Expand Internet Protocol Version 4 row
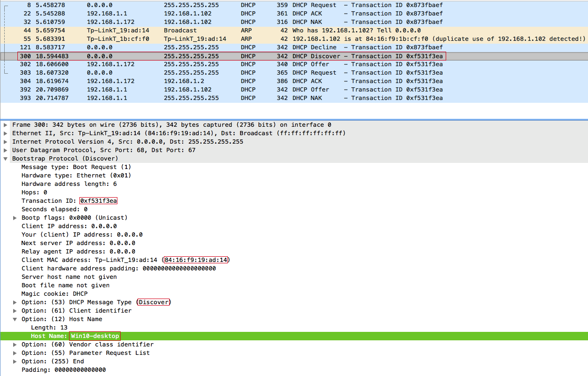Screen dimensions: 588x376 pos(6,142)
